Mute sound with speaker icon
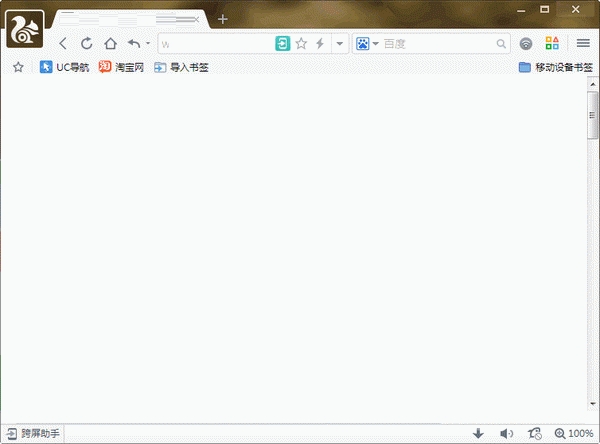Viewport: 600px width, 444px height. tap(507, 434)
